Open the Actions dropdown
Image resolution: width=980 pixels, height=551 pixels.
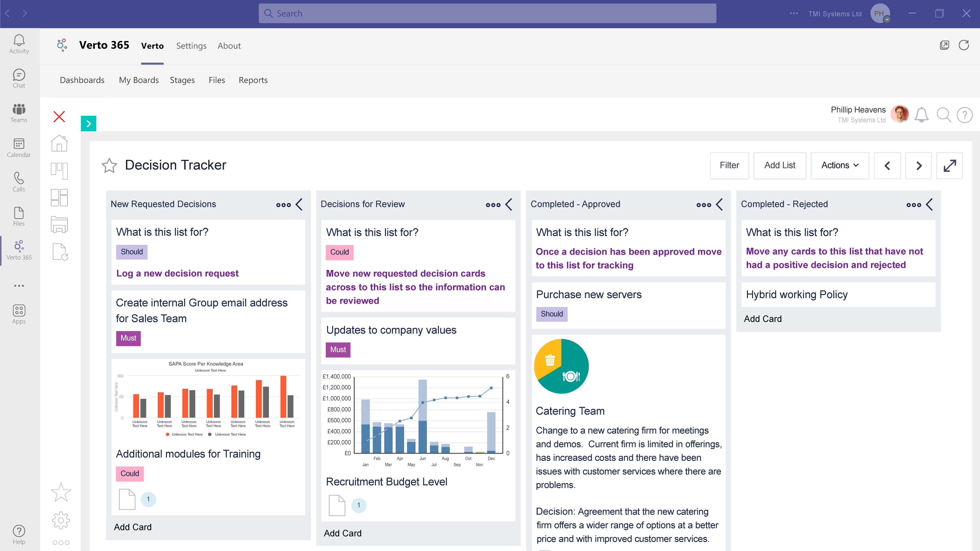(840, 165)
